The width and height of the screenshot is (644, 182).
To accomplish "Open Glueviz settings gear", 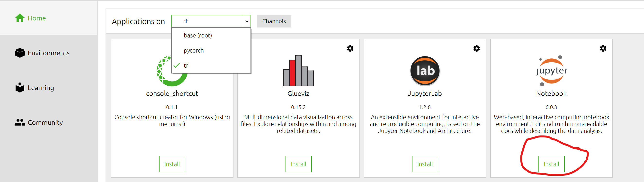I will (x=350, y=48).
